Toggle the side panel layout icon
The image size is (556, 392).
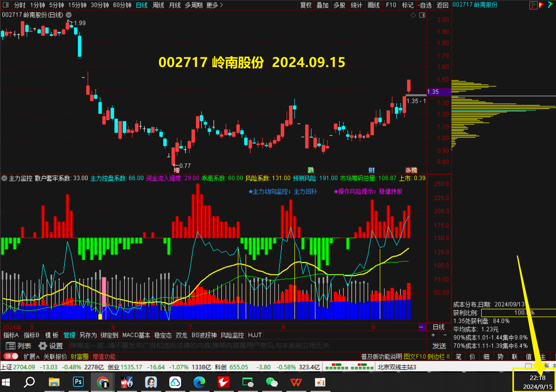pos(422,15)
